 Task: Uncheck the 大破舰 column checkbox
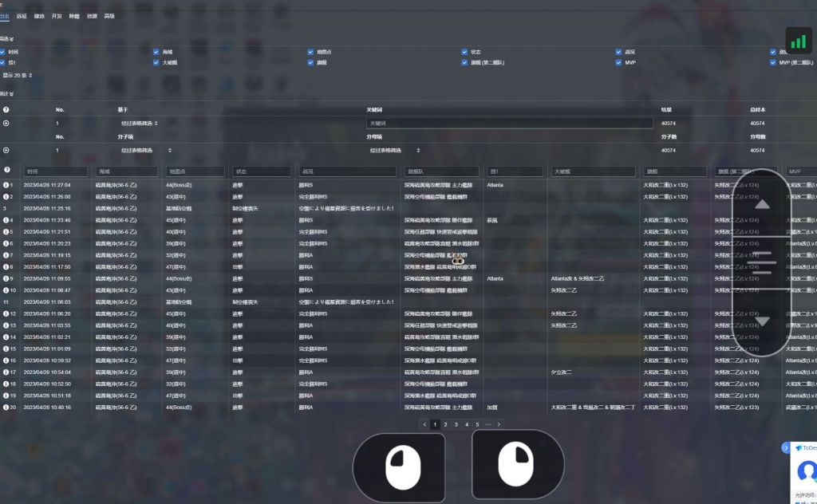coord(156,62)
